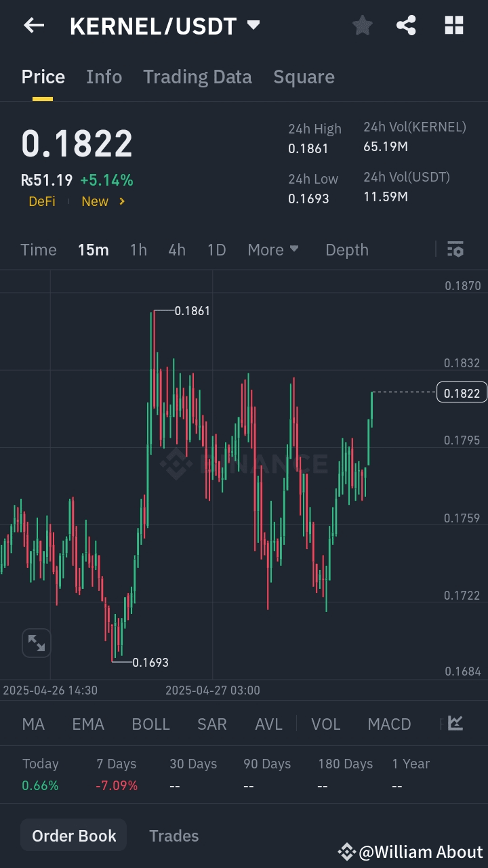Screen dimensions: 488x868
Task: Tap the 7 Days -7.09% performance value
Action: (x=117, y=785)
